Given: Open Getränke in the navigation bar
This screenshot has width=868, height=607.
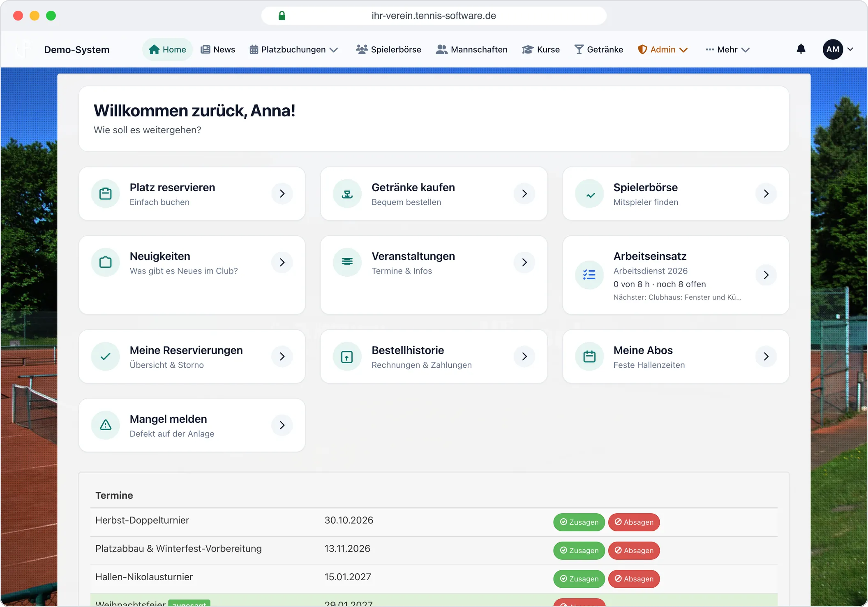Looking at the screenshot, I should click(x=599, y=49).
